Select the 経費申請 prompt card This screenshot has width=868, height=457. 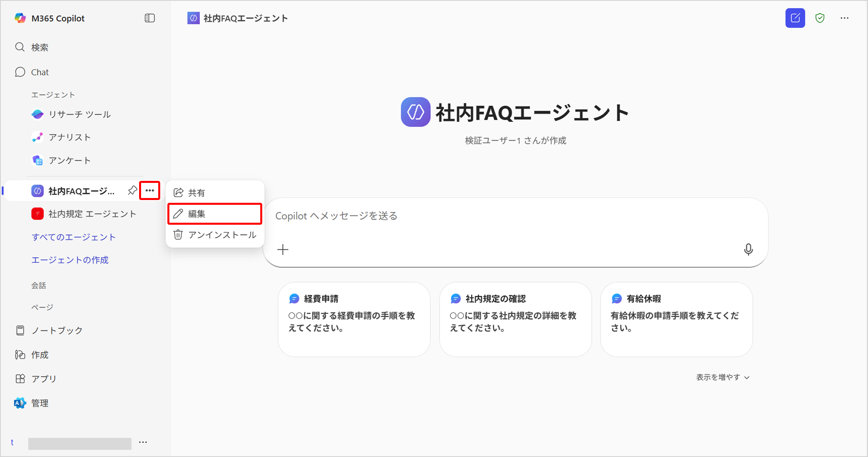(x=354, y=319)
